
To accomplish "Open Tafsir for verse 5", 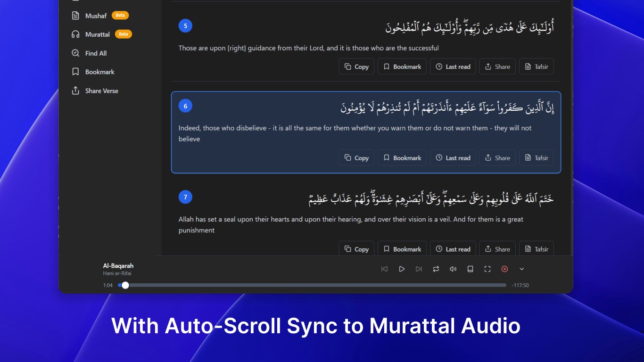I will [x=537, y=66].
